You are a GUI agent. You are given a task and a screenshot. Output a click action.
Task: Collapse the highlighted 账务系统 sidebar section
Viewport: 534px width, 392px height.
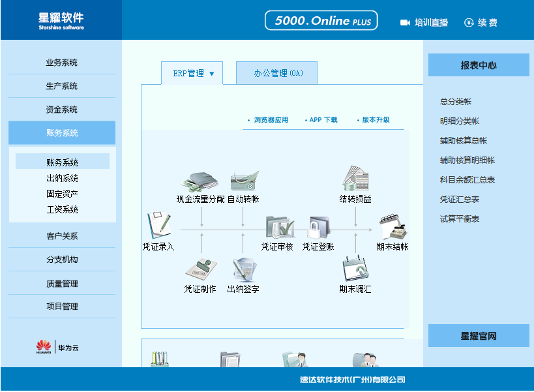[x=62, y=133]
